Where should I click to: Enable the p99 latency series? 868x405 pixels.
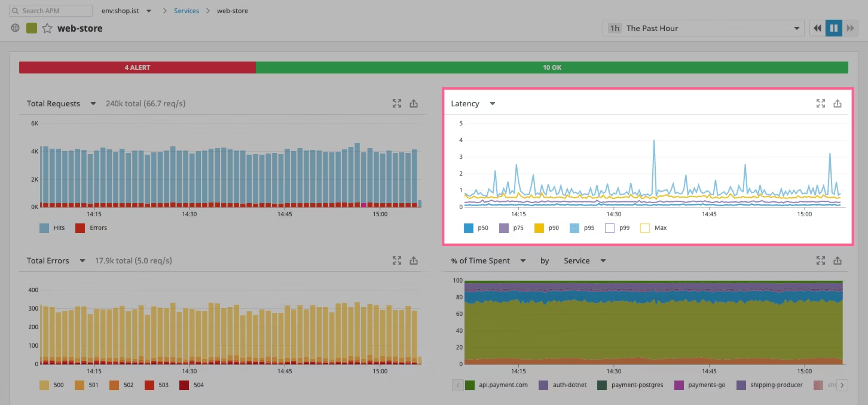click(x=618, y=228)
